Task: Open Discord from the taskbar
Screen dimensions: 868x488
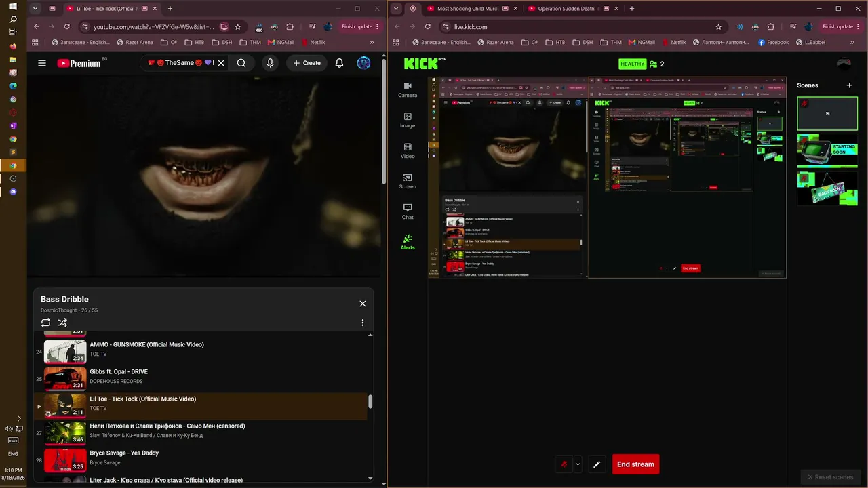Action: coord(13,192)
